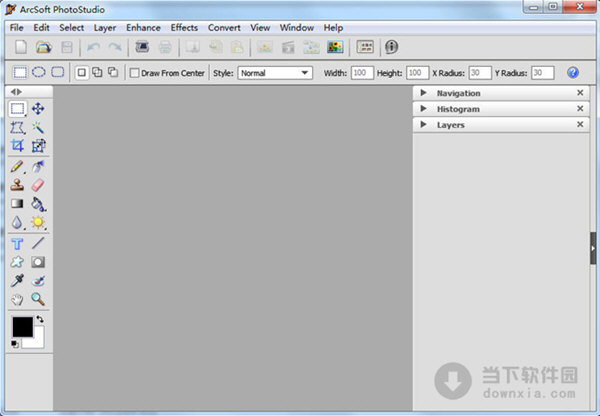Open the Edit menu
The height and width of the screenshot is (416, 600).
click(x=41, y=28)
